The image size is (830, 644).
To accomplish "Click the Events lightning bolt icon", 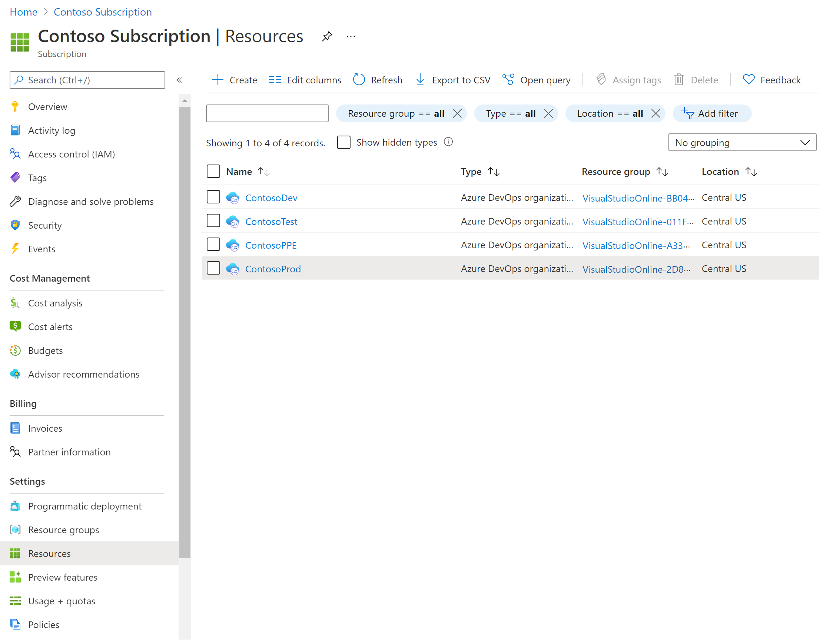I will pos(16,249).
